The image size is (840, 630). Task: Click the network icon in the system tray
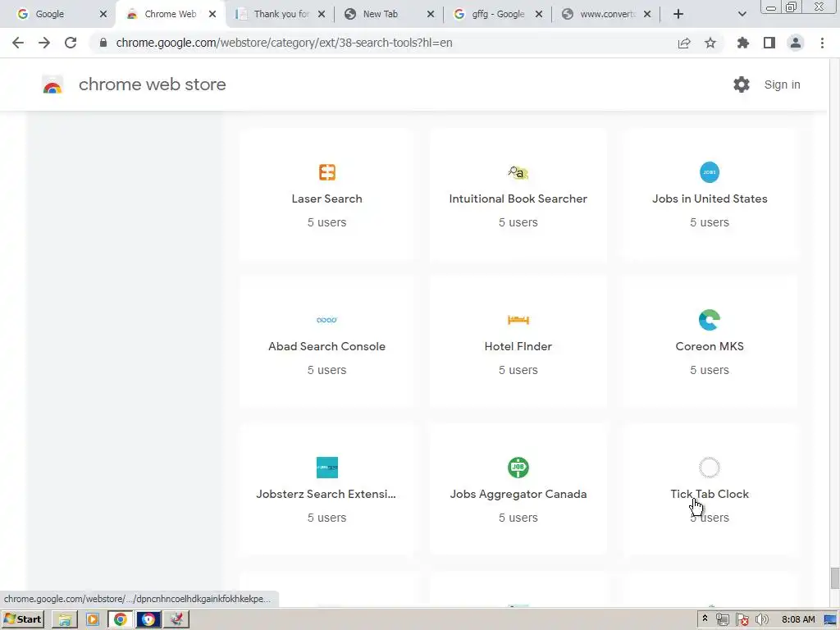[723, 619]
